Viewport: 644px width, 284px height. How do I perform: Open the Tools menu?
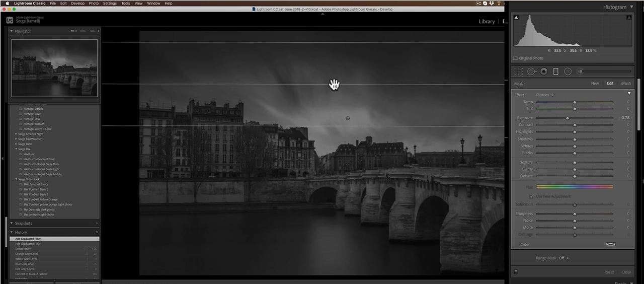pyautogui.click(x=126, y=3)
